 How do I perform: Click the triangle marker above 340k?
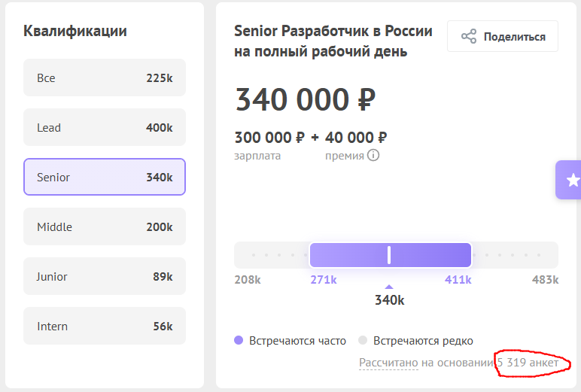point(389,287)
